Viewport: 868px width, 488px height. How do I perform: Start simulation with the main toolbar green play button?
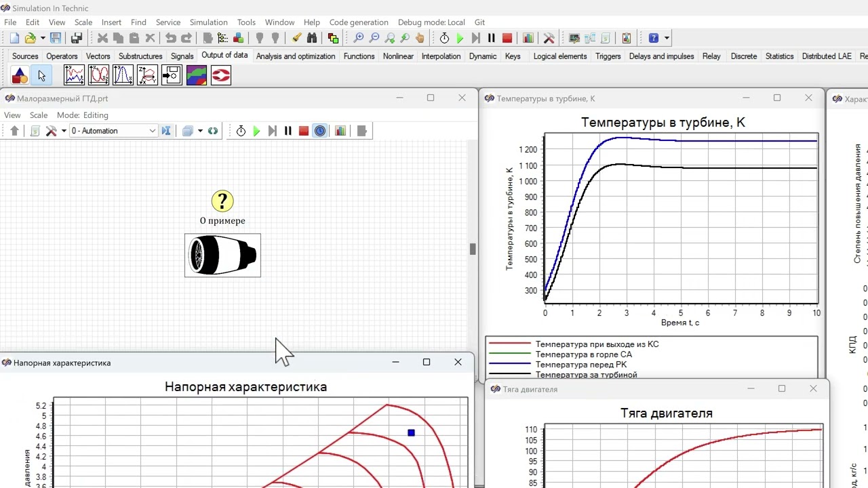460,38
